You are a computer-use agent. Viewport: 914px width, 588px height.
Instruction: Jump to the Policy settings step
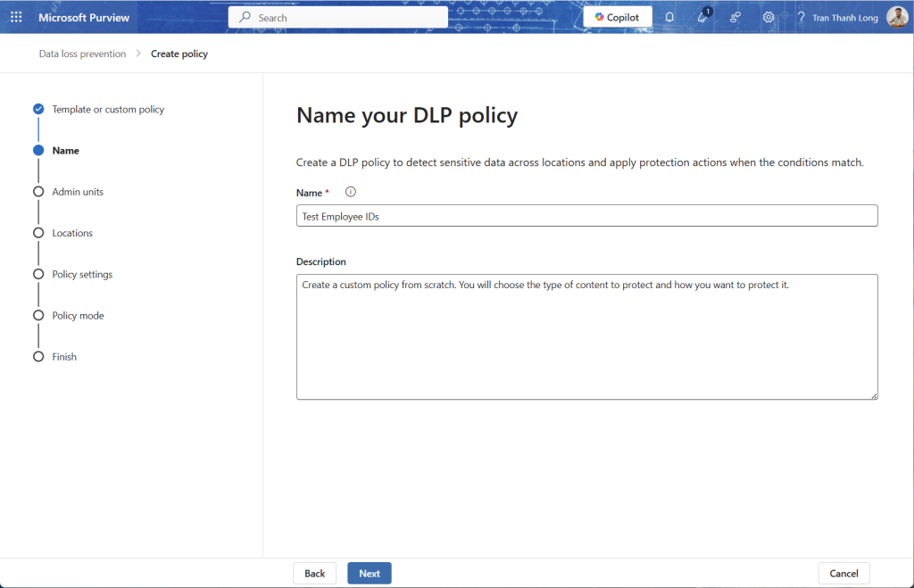(82, 274)
